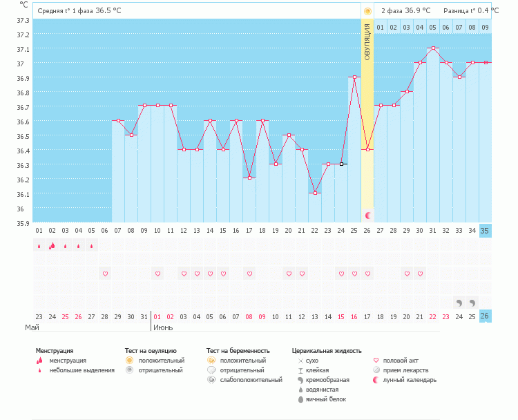
Task: Click the moon icon under the ОВУЛЯЦИЯ column
Action: 367,216
